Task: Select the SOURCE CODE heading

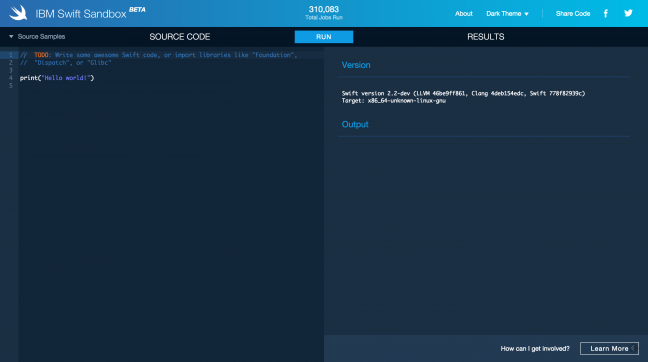Action: [x=180, y=37]
